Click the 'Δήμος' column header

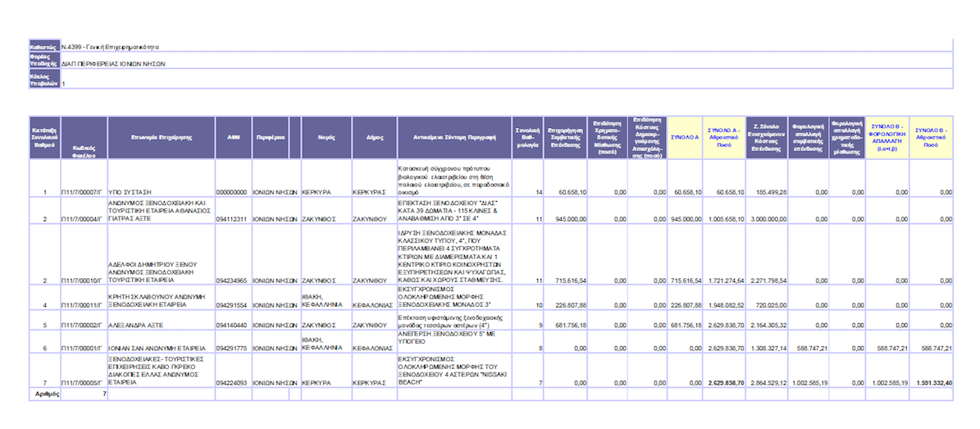tap(374, 136)
